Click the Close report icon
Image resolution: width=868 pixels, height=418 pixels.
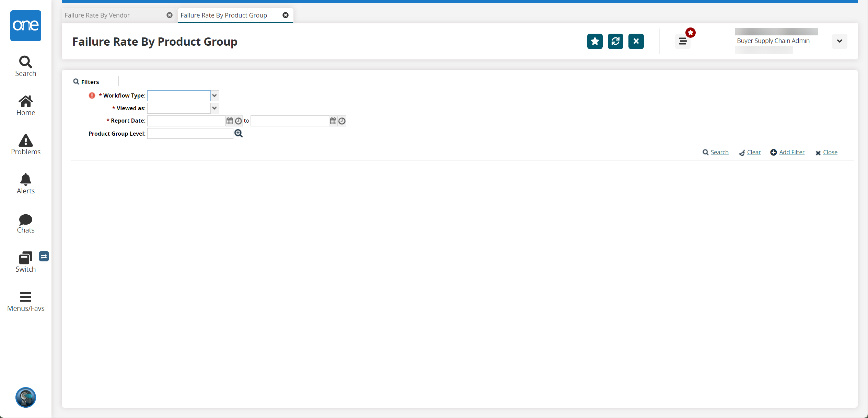coord(636,41)
